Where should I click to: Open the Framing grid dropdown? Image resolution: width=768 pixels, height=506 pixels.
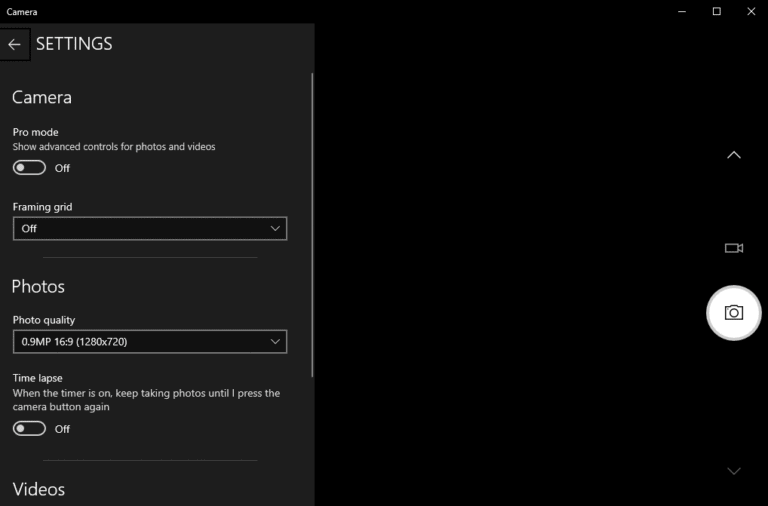150,228
